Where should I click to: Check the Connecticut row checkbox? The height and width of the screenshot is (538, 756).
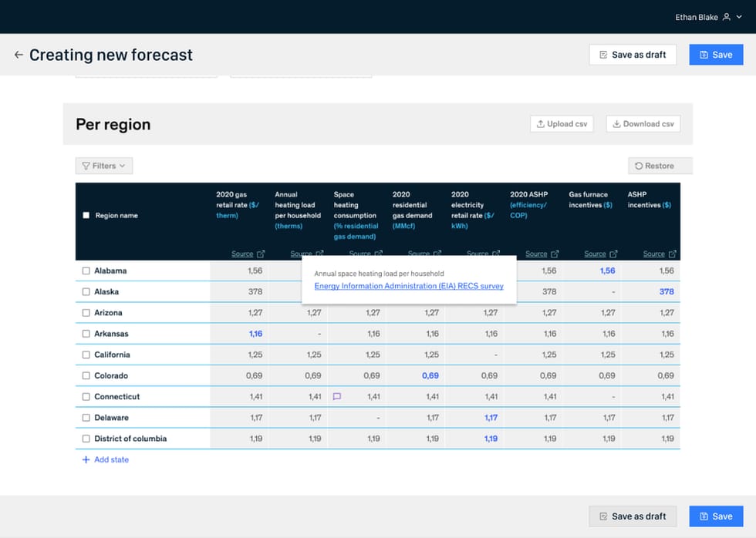[86, 396]
